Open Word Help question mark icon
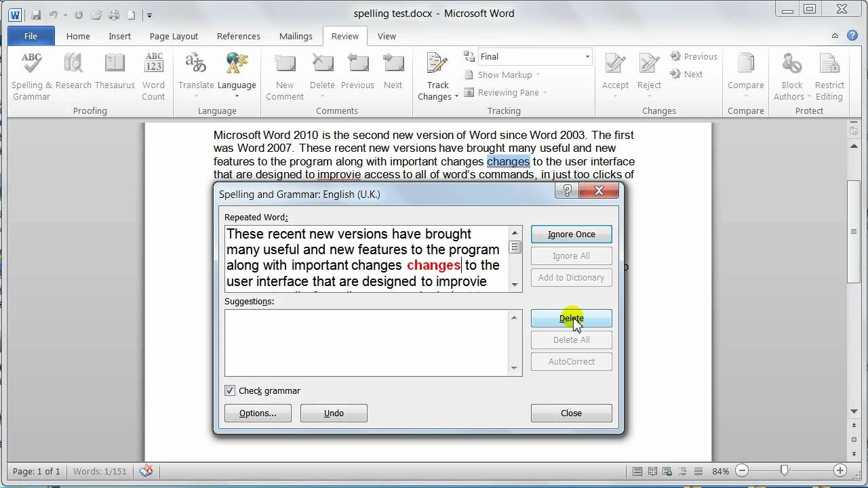Screen dimensions: 868x488 [x=852, y=36]
